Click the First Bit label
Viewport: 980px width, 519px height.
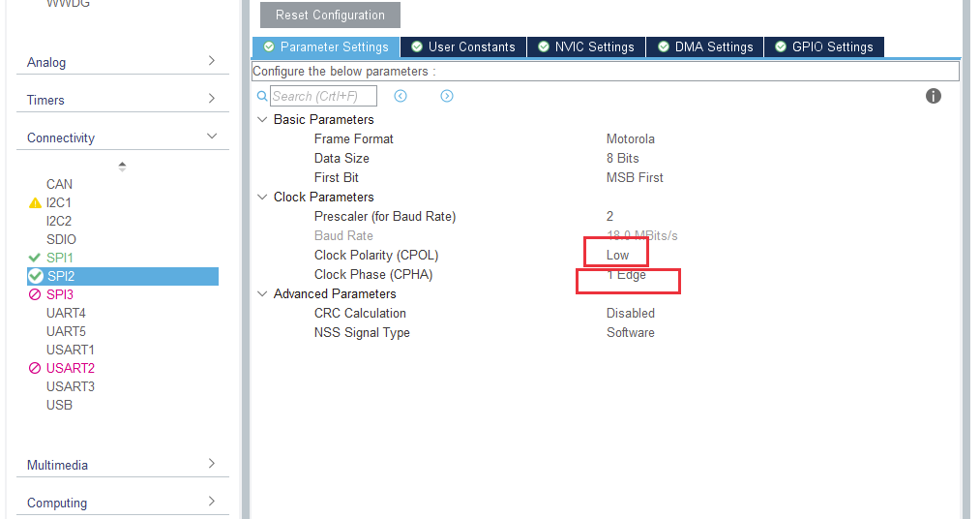tap(337, 177)
